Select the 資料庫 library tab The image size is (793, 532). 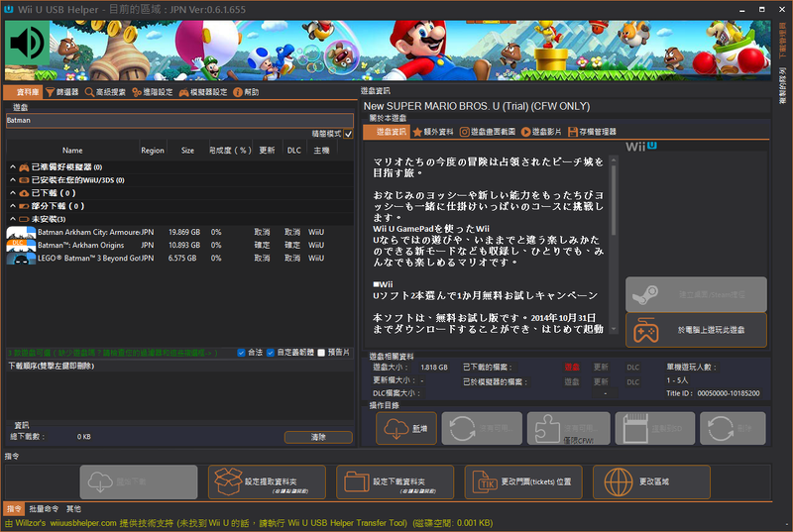[23, 92]
